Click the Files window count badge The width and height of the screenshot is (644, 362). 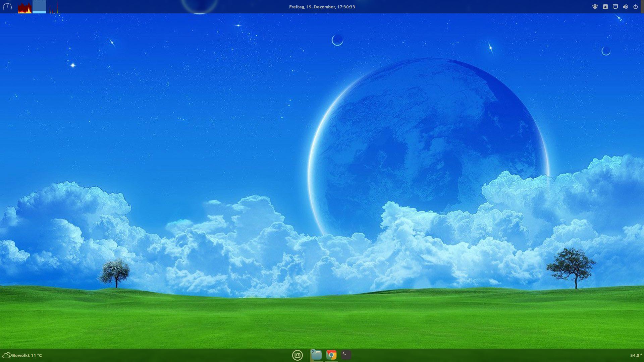tap(313, 352)
